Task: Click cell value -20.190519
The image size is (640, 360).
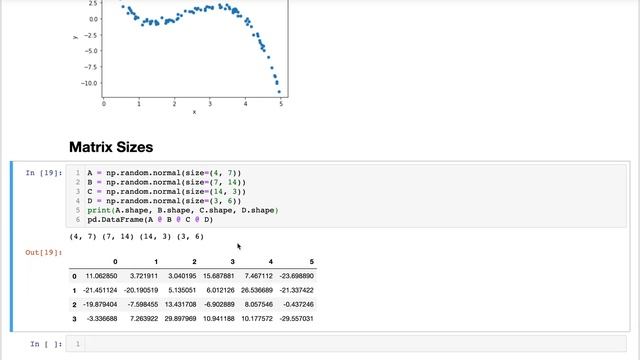Action: 141,291
